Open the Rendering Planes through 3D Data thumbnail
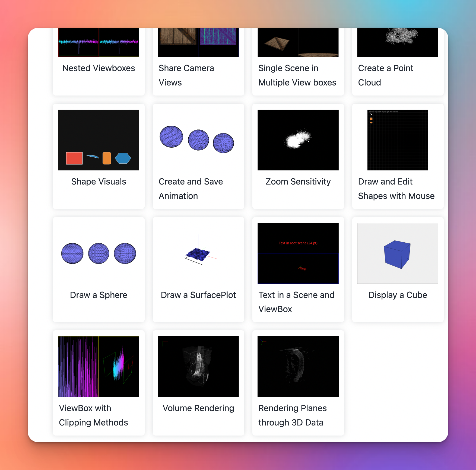476x470 pixels. pyautogui.click(x=298, y=367)
